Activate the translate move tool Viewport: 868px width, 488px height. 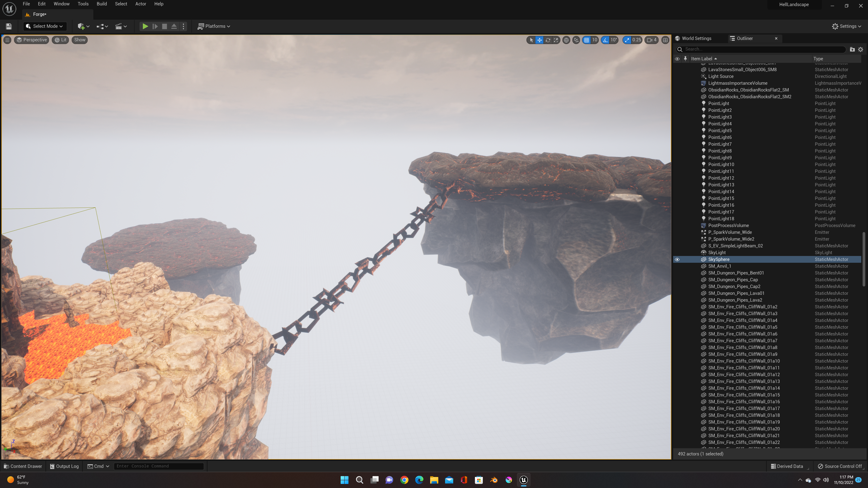coord(540,40)
